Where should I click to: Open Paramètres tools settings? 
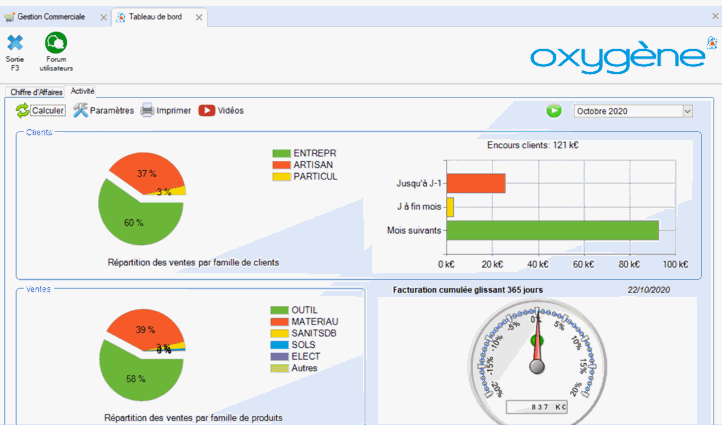(x=104, y=111)
